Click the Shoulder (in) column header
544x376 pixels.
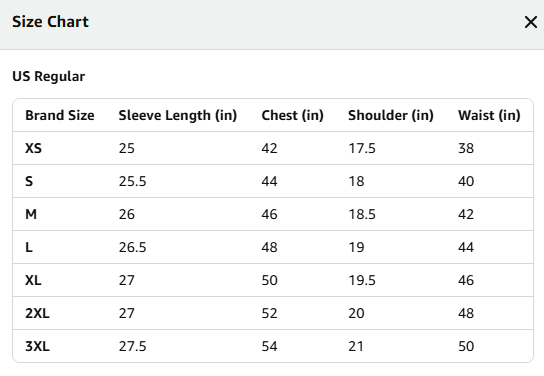(x=391, y=116)
